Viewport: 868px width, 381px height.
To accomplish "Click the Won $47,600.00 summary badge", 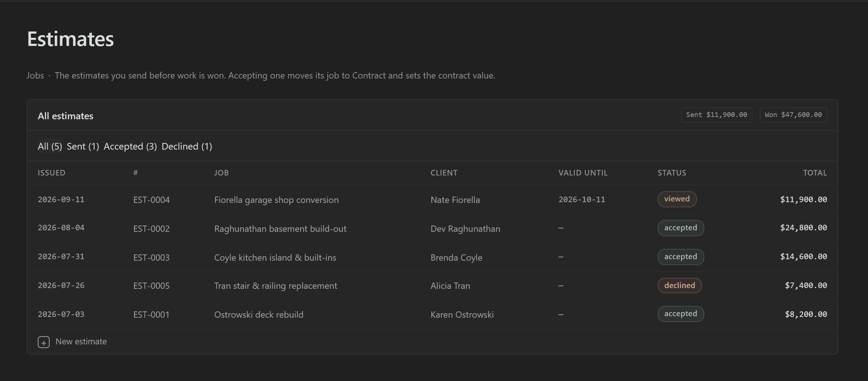I will point(793,115).
